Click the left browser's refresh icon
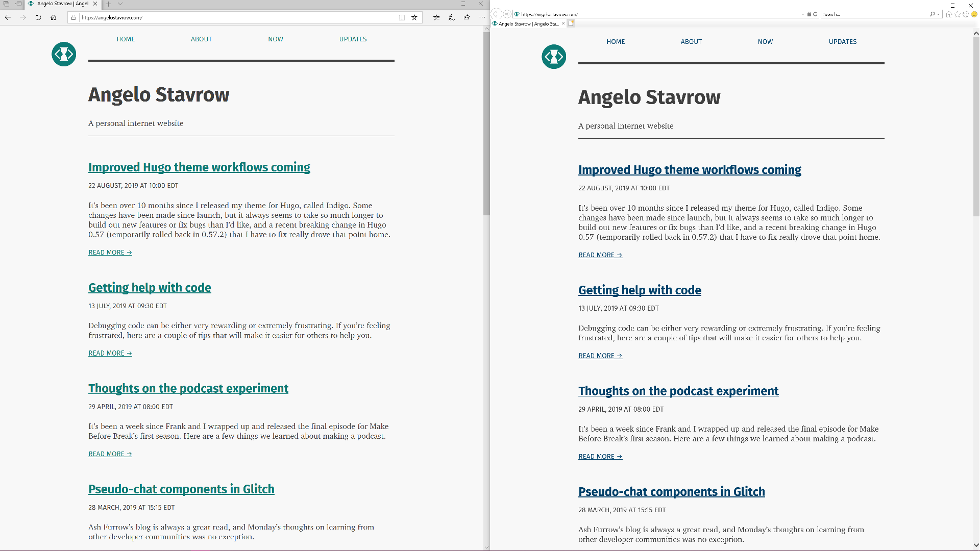Viewport: 980px width, 551px height. pos(38,17)
